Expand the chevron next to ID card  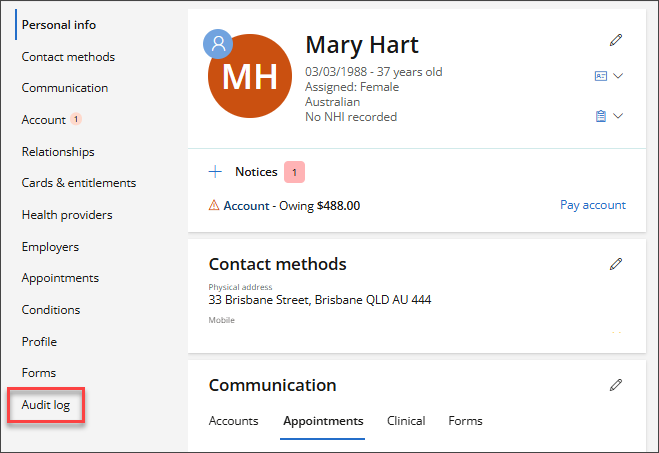[x=618, y=76]
